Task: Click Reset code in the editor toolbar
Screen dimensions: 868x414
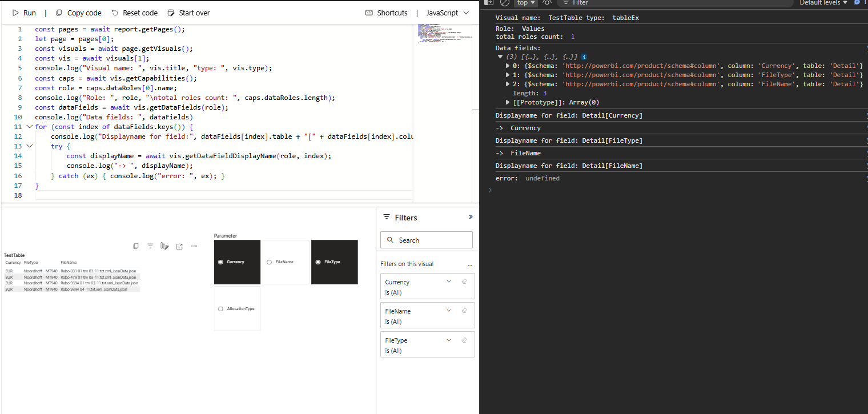Action: click(x=134, y=13)
